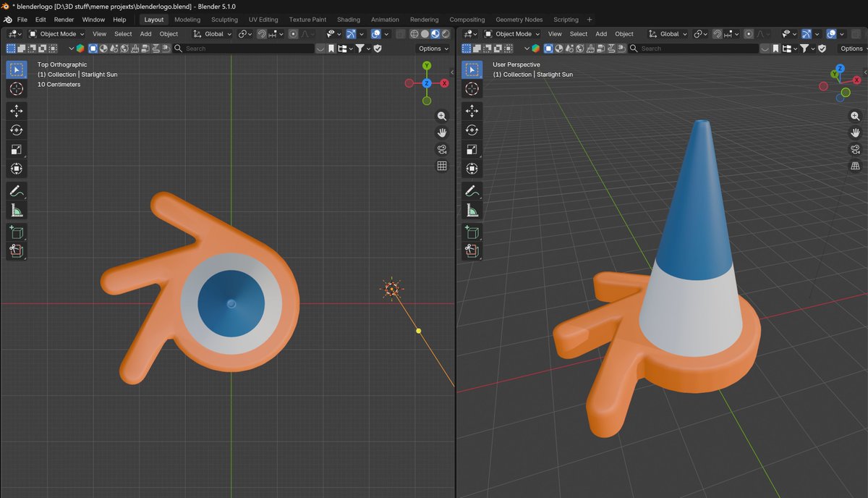Select the Starlight Sun lamp object
868x498 pixels.
pos(391,290)
